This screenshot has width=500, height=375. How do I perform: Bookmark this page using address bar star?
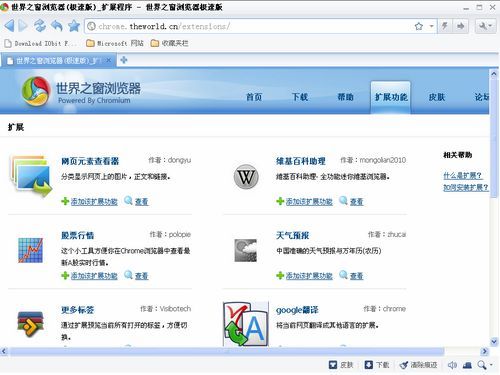pyautogui.click(x=419, y=26)
